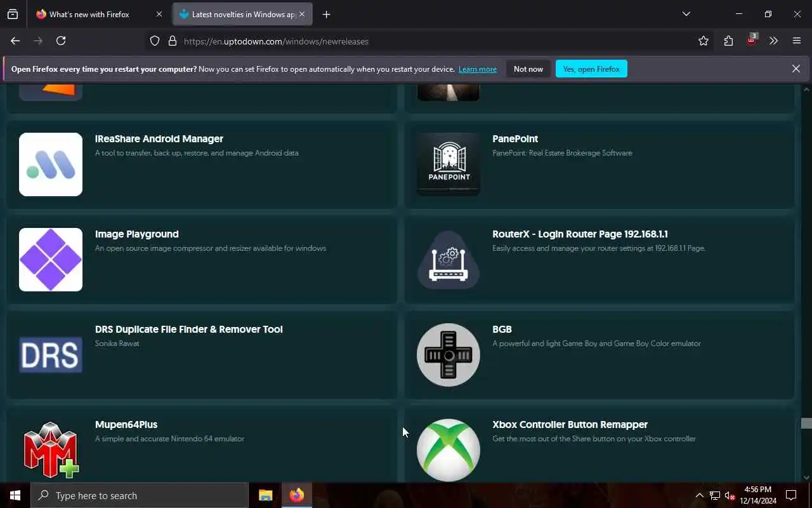Close the What's new with Firefox tab
Image resolution: width=812 pixels, height=508 pixels.
pos(159,14)
